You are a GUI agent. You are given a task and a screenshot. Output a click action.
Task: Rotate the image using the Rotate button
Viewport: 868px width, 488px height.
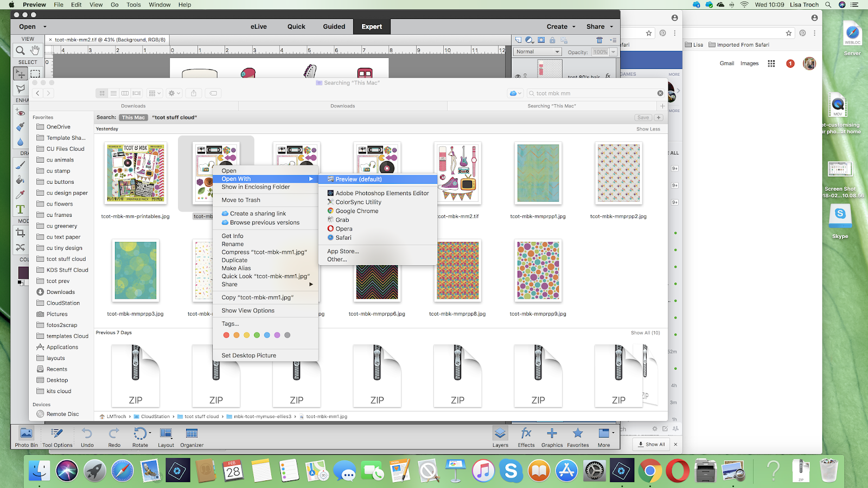(140, 437)
